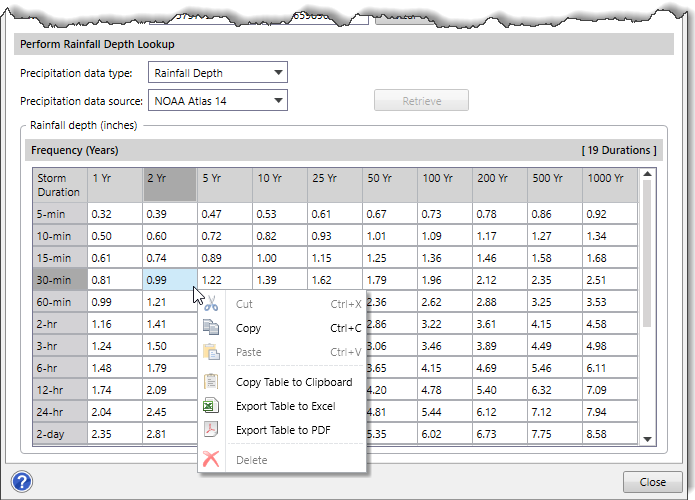
Task: Select the 500 Yr column header
Action: pyautogui.click(x=554, y=185)
